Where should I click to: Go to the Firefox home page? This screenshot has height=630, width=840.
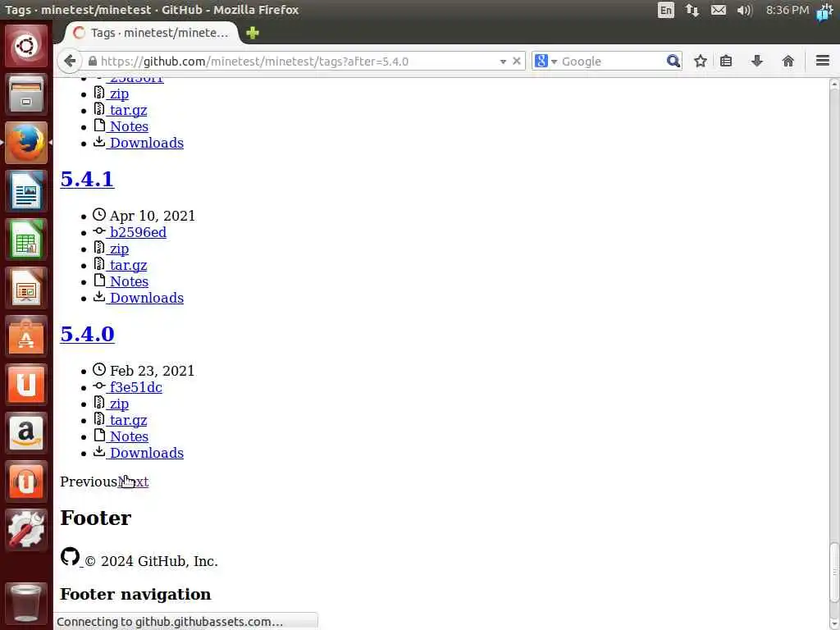click(x=788, y=61)
